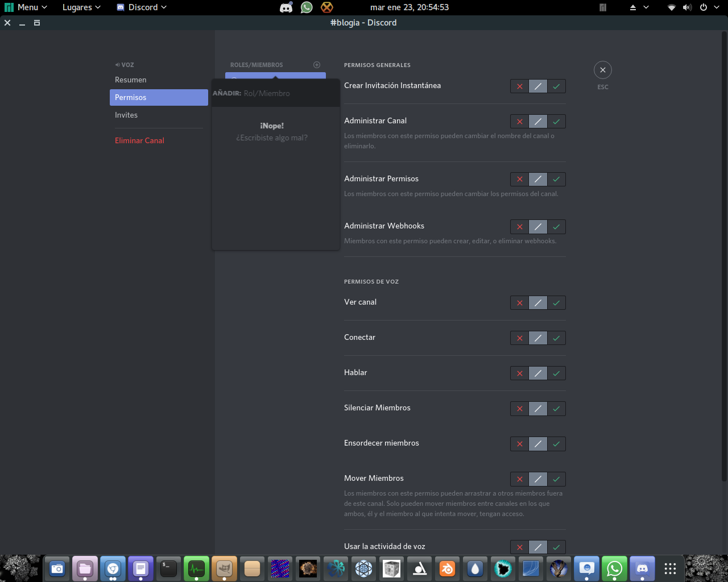
Task: Deny Crear Invitación Instantánea permission
Action: (x=519, y=86)
